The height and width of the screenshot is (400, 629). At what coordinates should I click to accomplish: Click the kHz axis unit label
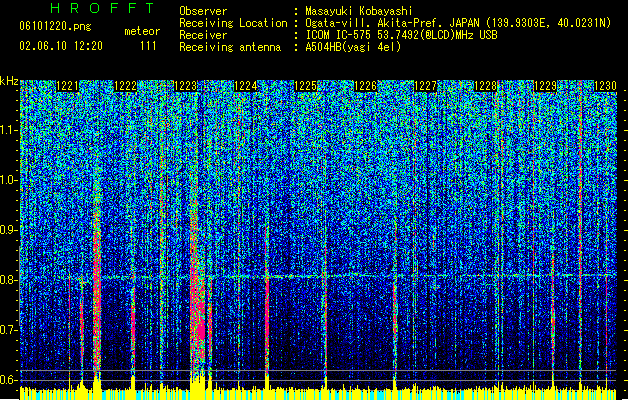click(9, 81)
